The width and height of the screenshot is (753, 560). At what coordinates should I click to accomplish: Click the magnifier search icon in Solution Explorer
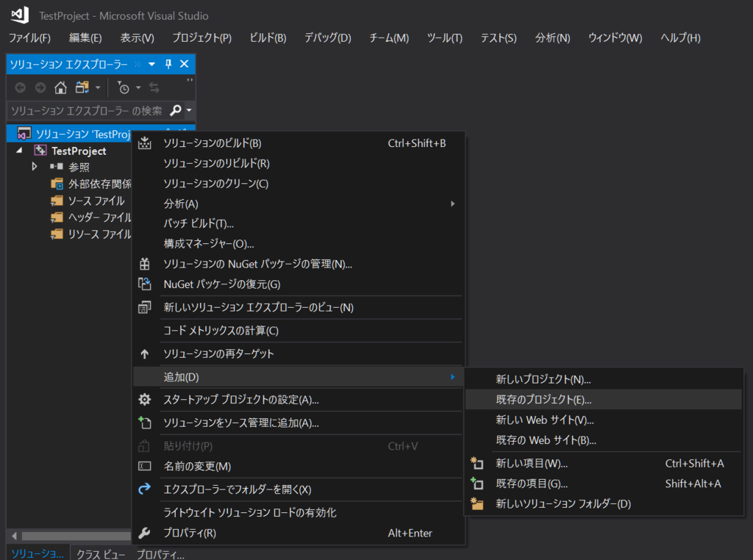(x=176, y=110)
